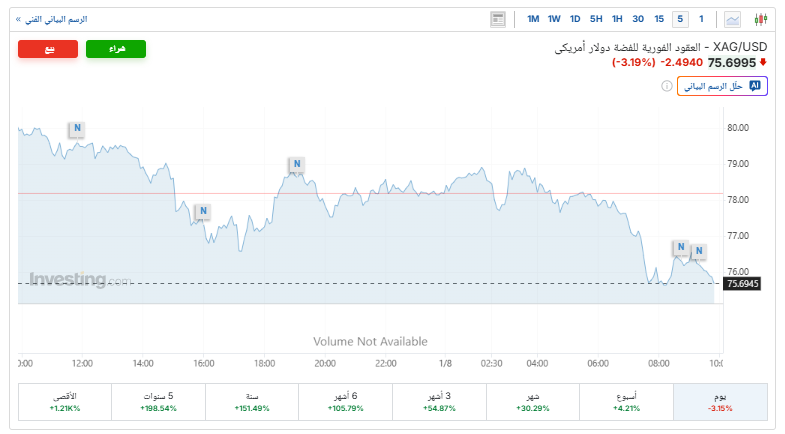Image resolution: width=785 pixels, height=434 pixels.
Task: Open the news marker near 18:00
Action: point(295,165)
